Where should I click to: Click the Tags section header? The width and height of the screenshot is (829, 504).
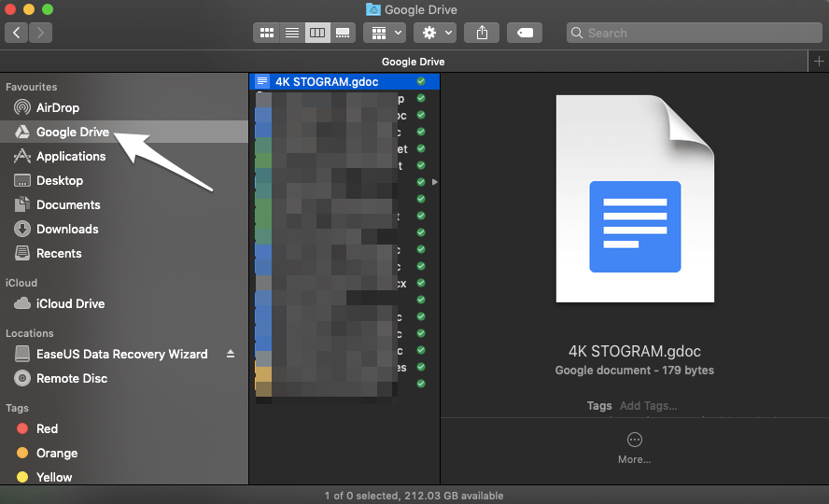17,408
